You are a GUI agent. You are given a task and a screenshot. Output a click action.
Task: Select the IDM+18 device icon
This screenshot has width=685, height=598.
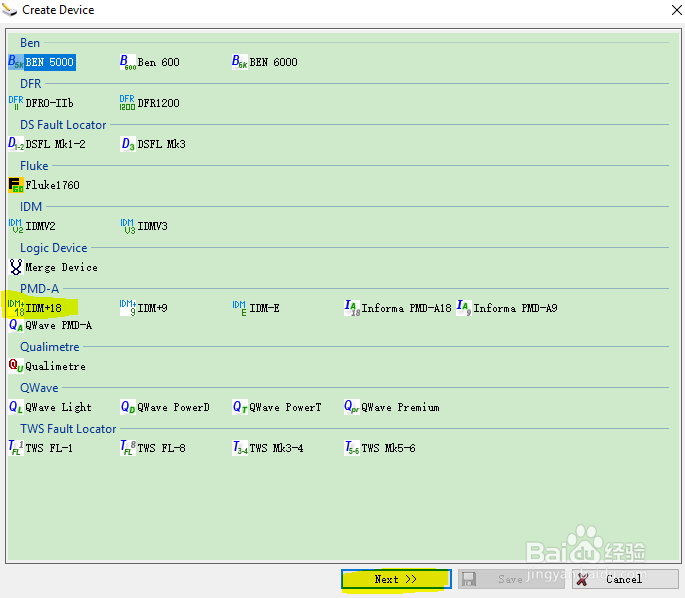click(x=16, y=308)
